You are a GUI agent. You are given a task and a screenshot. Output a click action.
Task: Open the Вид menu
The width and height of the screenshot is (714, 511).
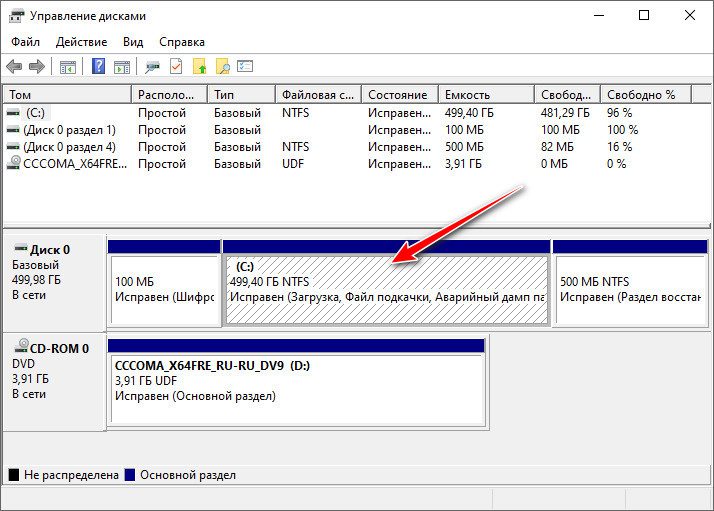(133, 42)
